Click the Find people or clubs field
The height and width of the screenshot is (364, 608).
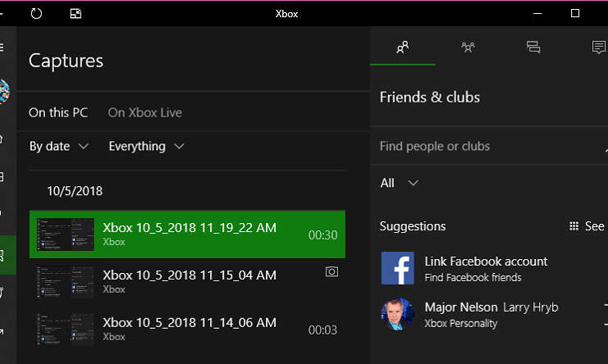[488, 146]
